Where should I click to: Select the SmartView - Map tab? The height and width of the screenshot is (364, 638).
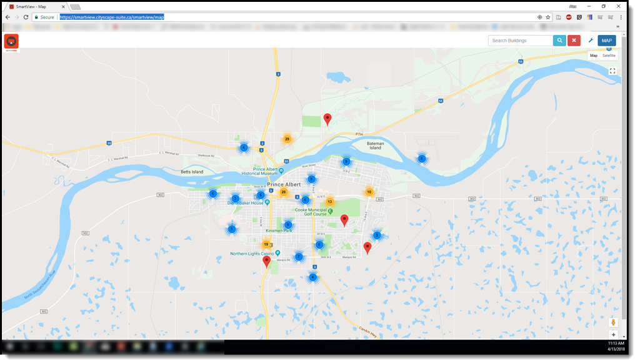pyautogui.click(x=37, y=7)
